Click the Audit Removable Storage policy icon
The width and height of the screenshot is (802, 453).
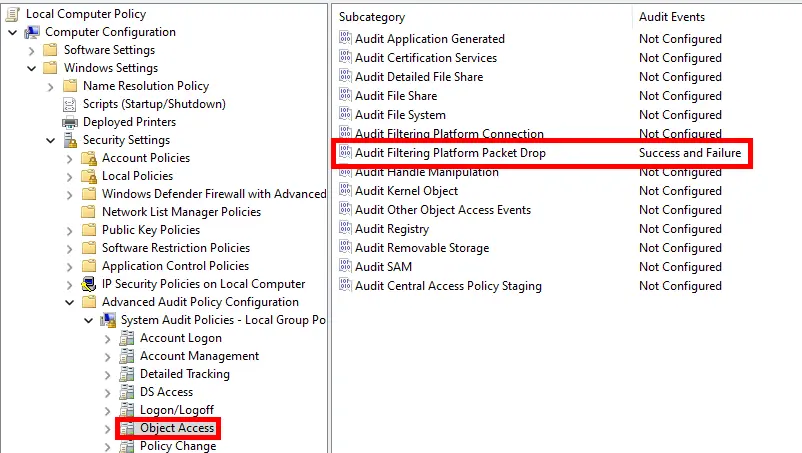[345, 246]
